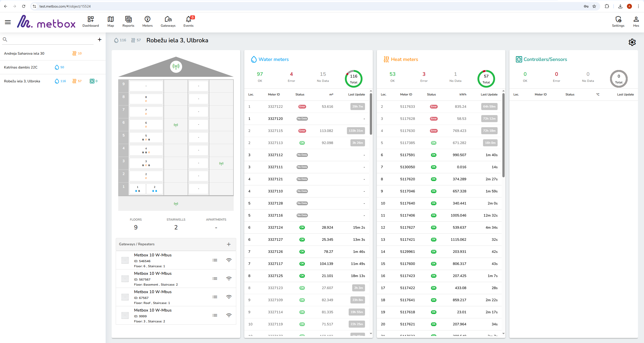Click wifi signal icon for gateway 67567

229,297
